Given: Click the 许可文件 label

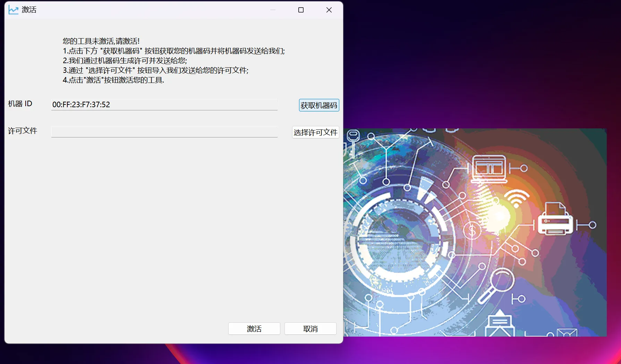Looking at the screenshot, I should pos(23,131).
